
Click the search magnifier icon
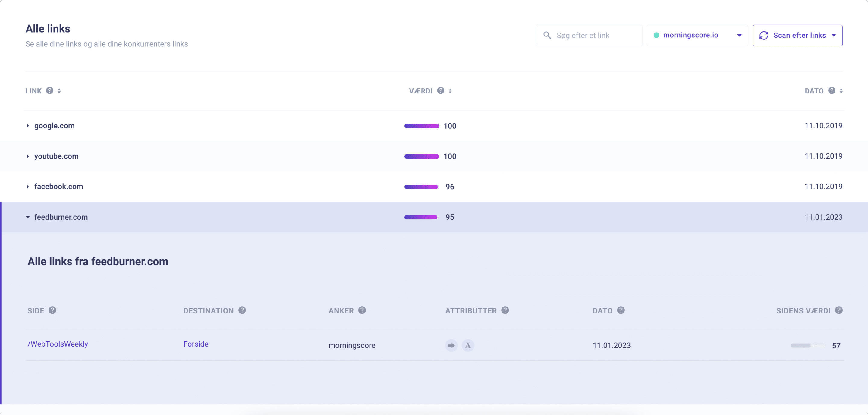click(x=547, y=35)
